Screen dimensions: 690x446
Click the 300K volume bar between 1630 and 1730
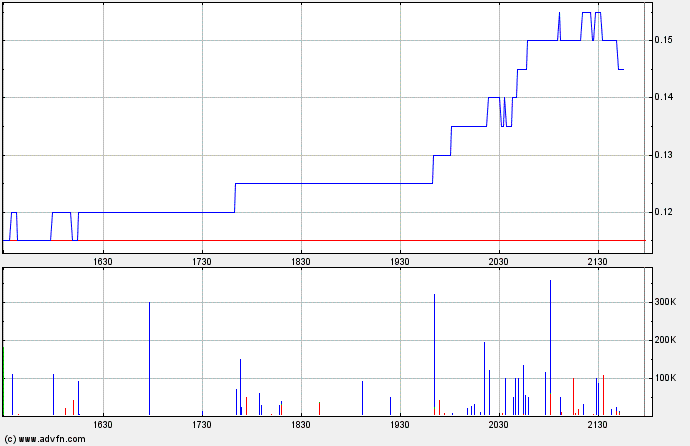tap(150, 358)
